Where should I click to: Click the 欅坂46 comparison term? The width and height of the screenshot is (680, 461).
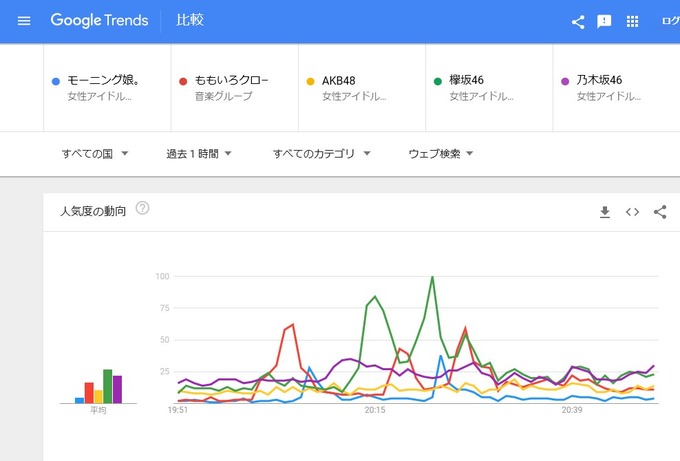pos(466,81)
